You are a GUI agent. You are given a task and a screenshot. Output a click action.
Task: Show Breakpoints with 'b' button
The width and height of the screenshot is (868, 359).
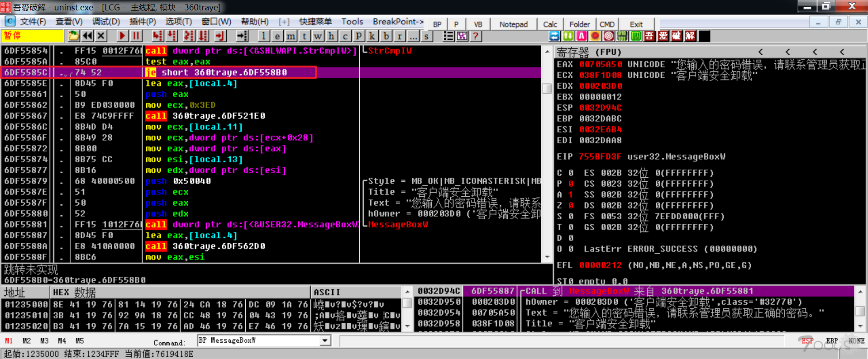(x=386, y=36)
